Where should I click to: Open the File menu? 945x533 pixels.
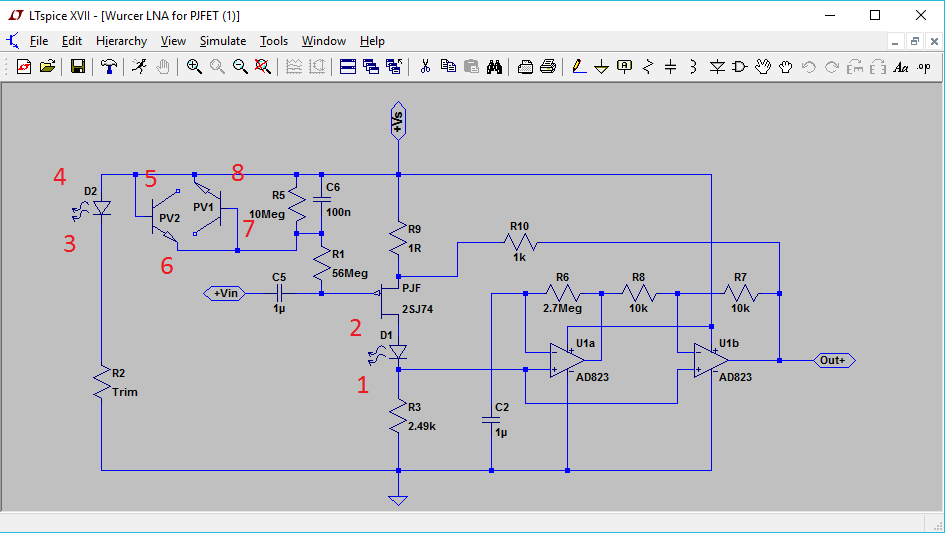39,41
